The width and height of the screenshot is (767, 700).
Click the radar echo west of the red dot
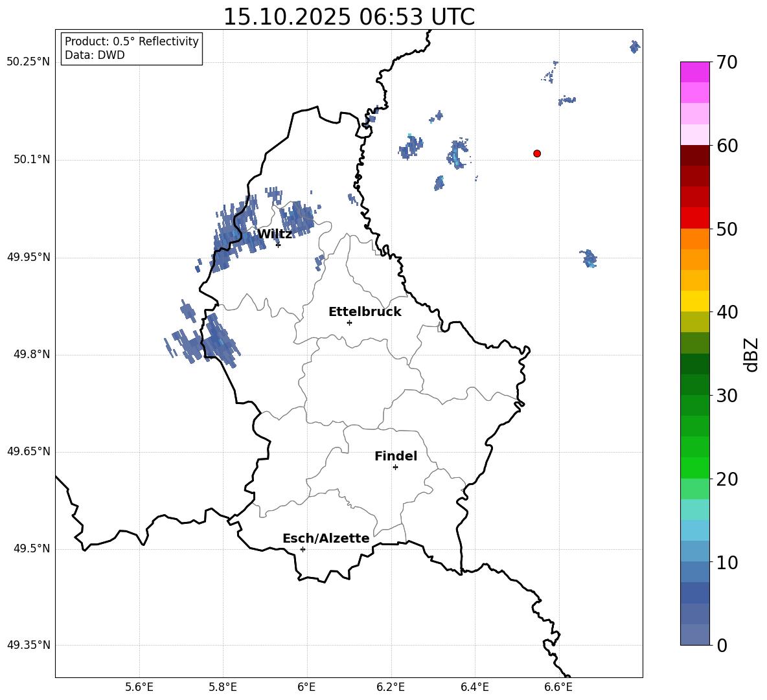[458, 153]
